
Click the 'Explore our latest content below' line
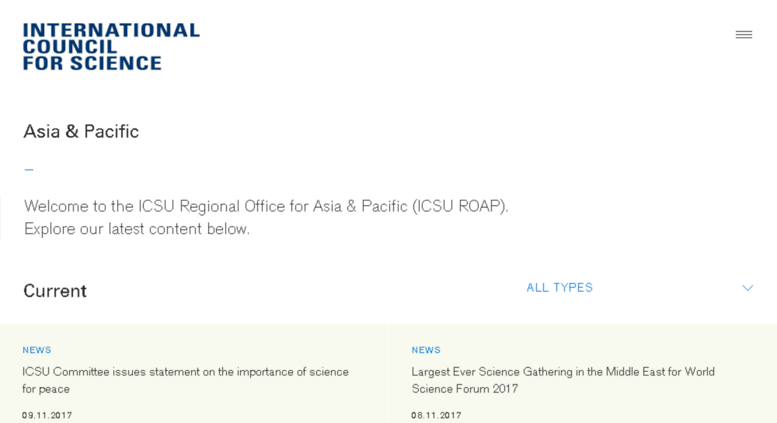pyautogui.click(x=137, y=229)
